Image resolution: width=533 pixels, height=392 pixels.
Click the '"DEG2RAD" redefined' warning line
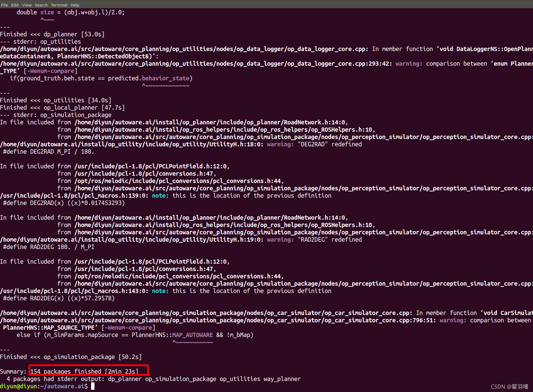click(x=181, y=144)
